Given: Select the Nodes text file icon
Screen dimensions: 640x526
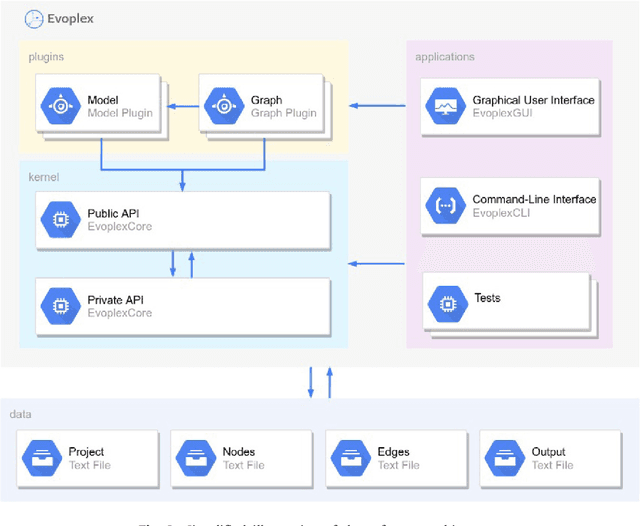Looking at the screenshot, I should click(195, 458).
